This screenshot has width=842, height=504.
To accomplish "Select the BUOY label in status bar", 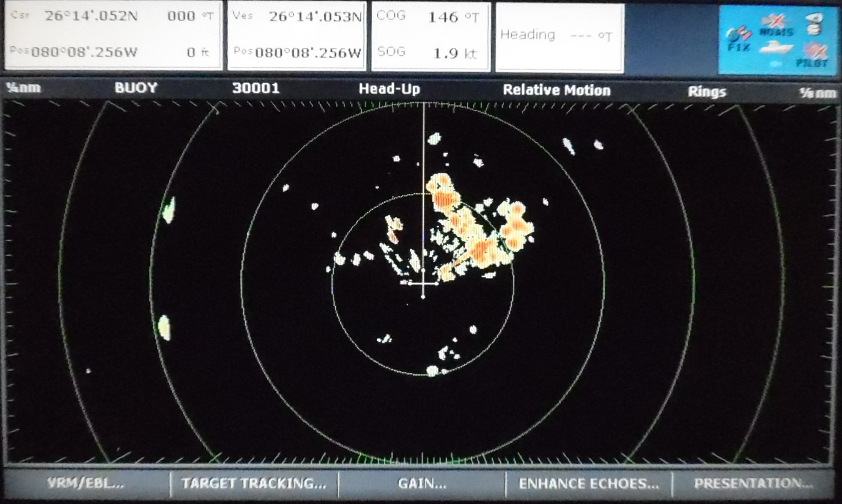I will (x=136, y=88).
